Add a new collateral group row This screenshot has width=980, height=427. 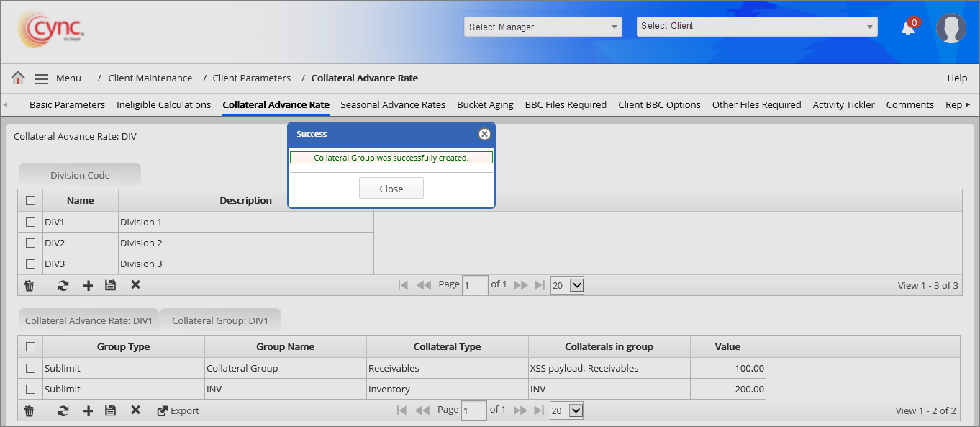(x=88, y=410)
